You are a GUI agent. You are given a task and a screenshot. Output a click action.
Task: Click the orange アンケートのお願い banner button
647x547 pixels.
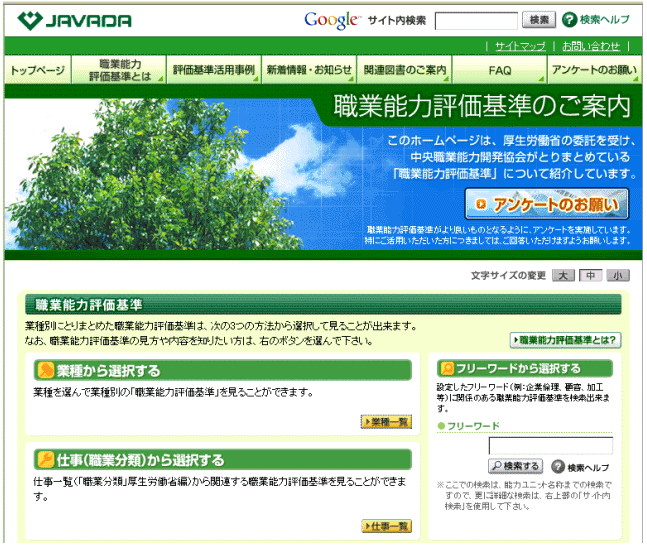click(x=547, y=204)
